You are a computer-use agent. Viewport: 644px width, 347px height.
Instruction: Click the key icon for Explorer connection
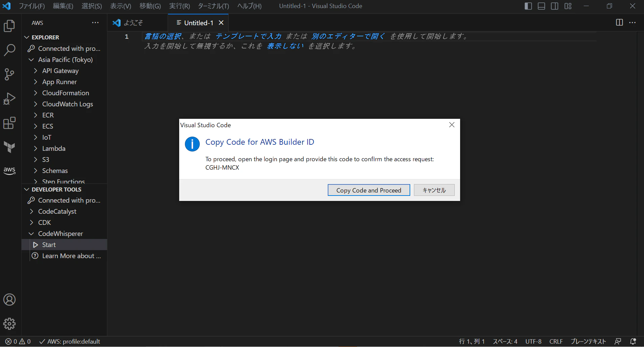[31, 48]
